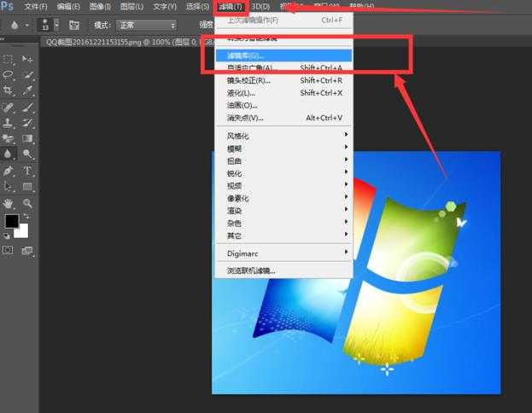Pick the Lasso tool

(x=9, y=75)
